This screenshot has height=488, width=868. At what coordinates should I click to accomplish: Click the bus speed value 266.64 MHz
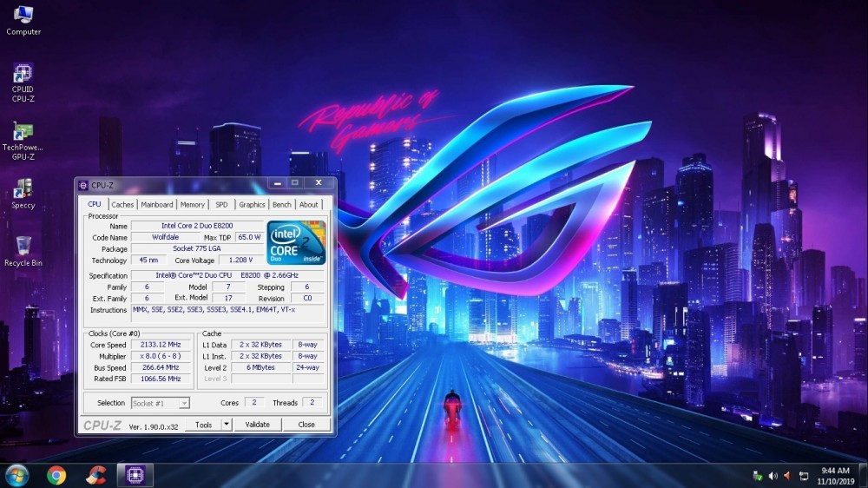161,367
